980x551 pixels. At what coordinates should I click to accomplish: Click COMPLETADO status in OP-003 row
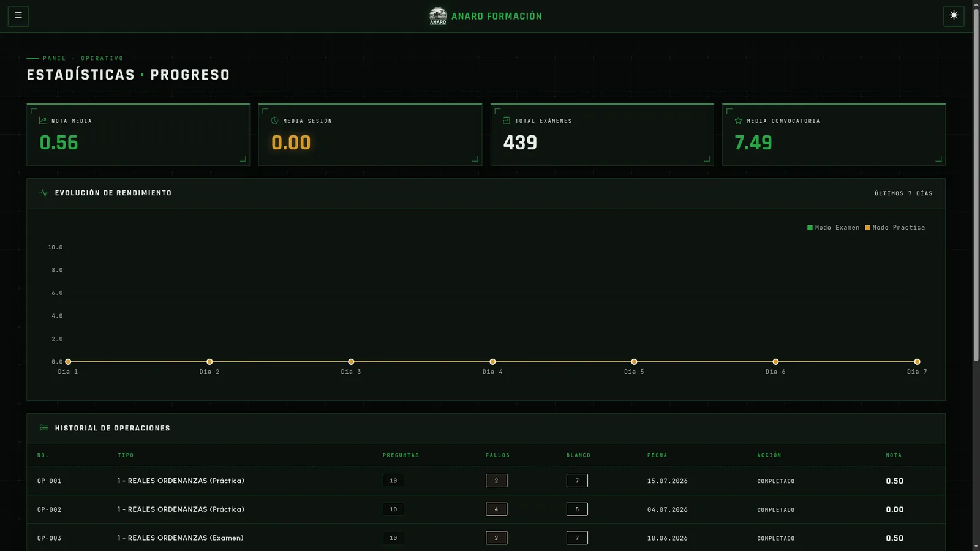point(776,539)
